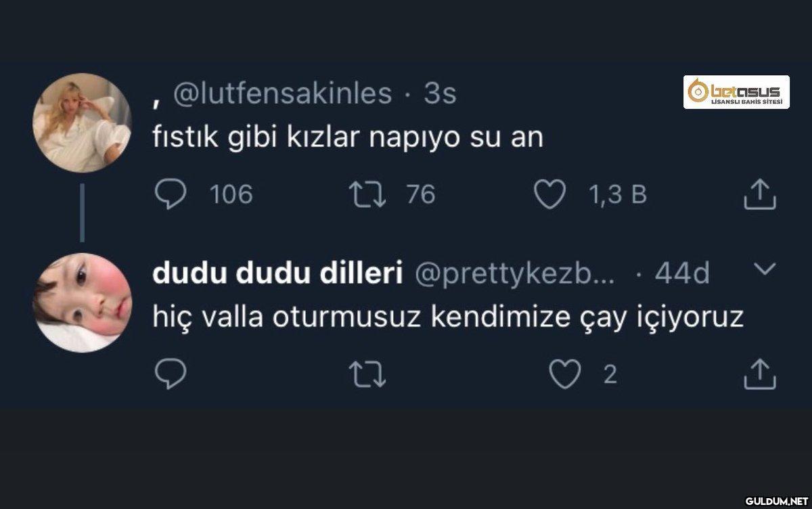This screenshot has width=812, height=509.
Task: Retweet the lutfensakinles tweet
Action: click(369, 195)
